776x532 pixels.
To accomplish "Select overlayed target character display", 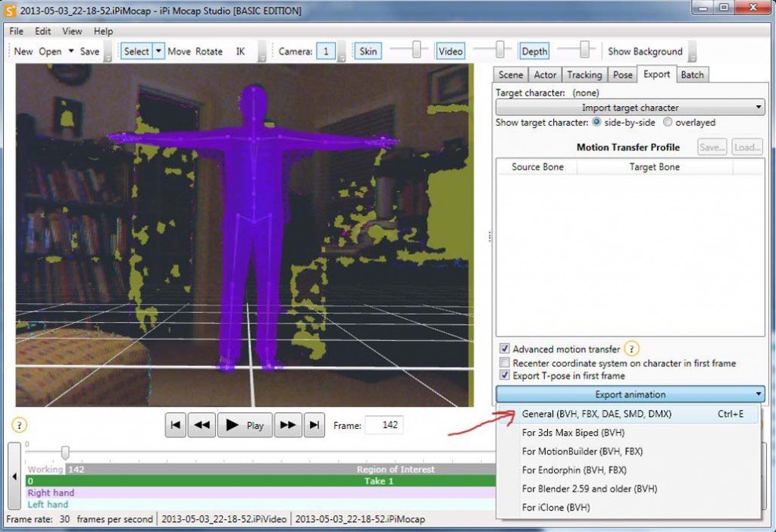I will [668, 122].
